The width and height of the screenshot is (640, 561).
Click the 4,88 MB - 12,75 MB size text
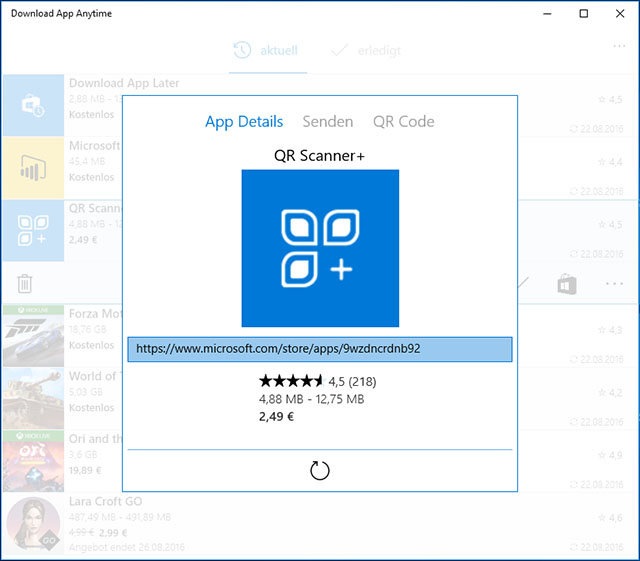(x=311, y=399)
